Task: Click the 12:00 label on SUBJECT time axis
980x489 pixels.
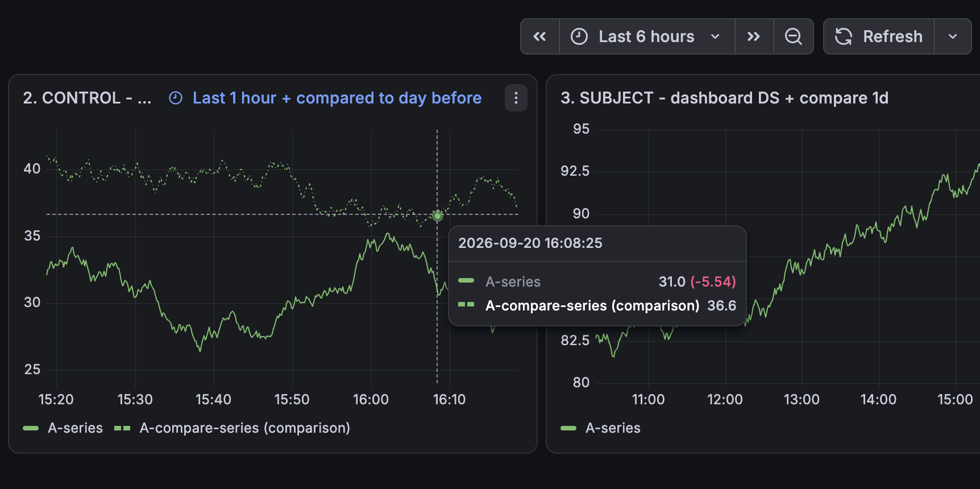Action: 725,399
